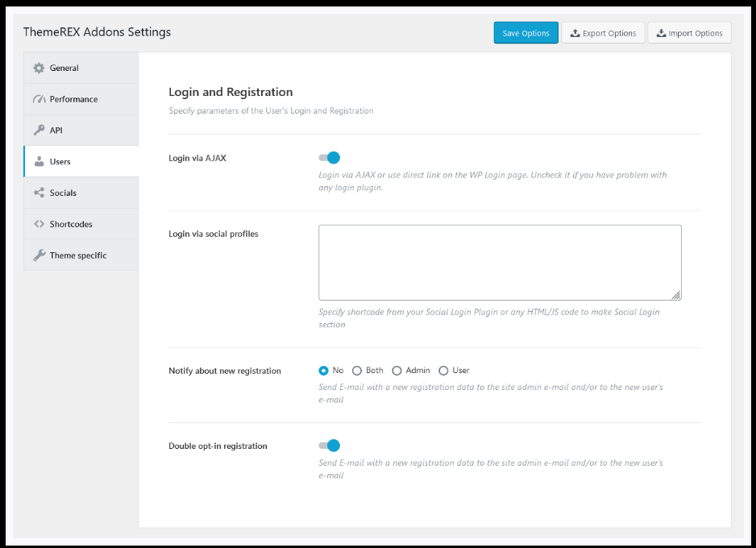Click the textarea resize handle
This screenshot has height=548, width=756.
pyautogui.click(x=676, y=295)
